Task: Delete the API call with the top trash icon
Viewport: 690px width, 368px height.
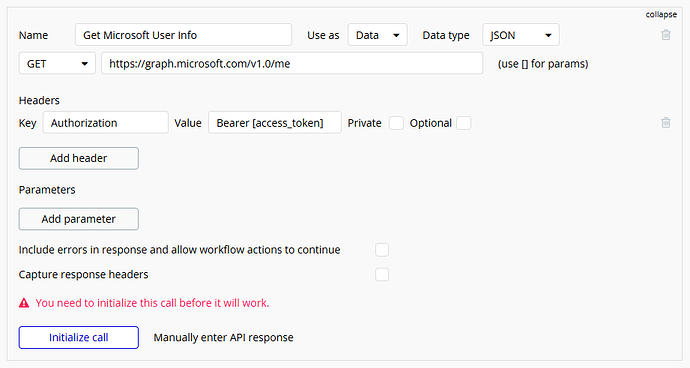Action: click(666, 35)
